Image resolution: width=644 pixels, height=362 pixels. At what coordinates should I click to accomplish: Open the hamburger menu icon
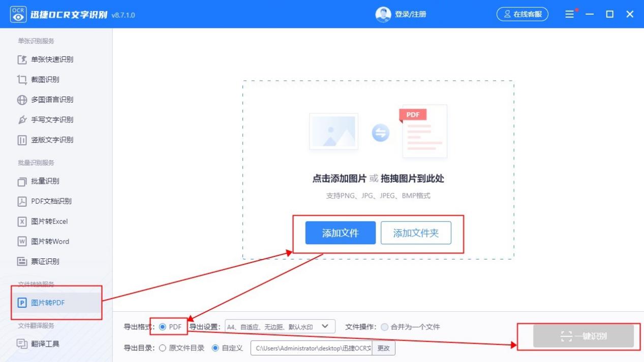(570, 14)
